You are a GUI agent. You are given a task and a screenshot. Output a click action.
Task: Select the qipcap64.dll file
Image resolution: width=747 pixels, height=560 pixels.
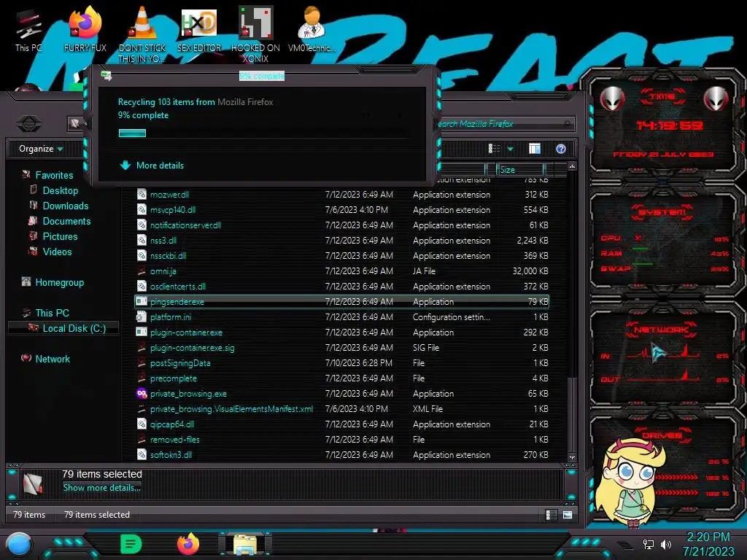point(341,424)
